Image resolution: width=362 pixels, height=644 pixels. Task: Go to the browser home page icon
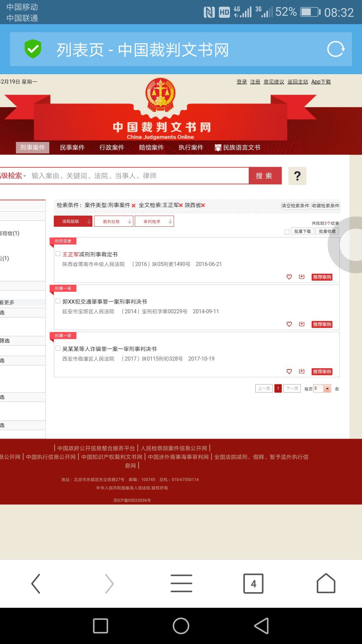click(326, 583)
